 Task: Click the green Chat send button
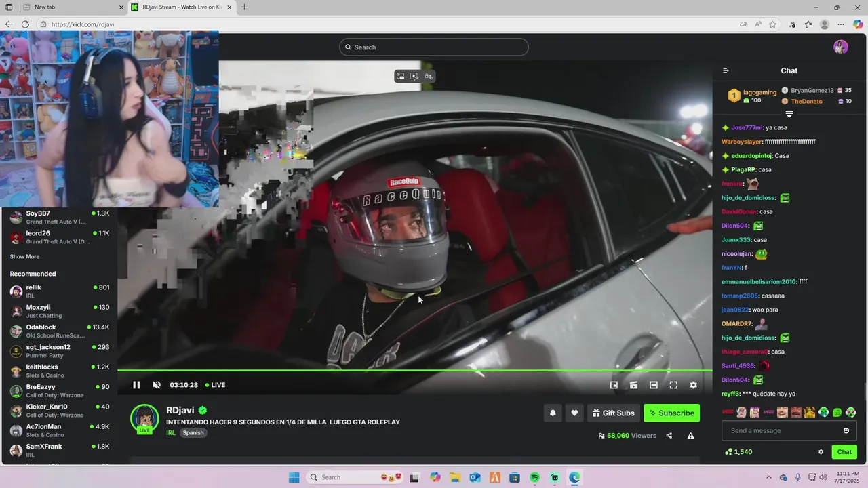point(844,452)
